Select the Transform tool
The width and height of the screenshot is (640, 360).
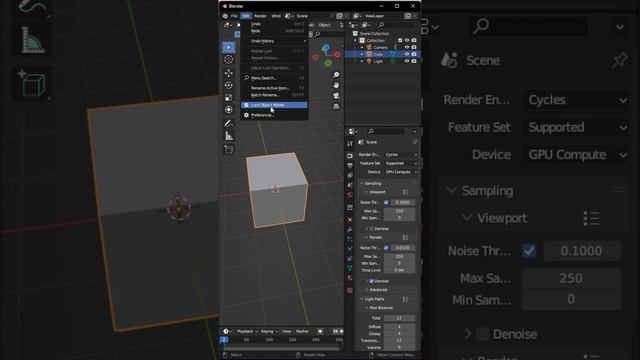pos(229,110)
